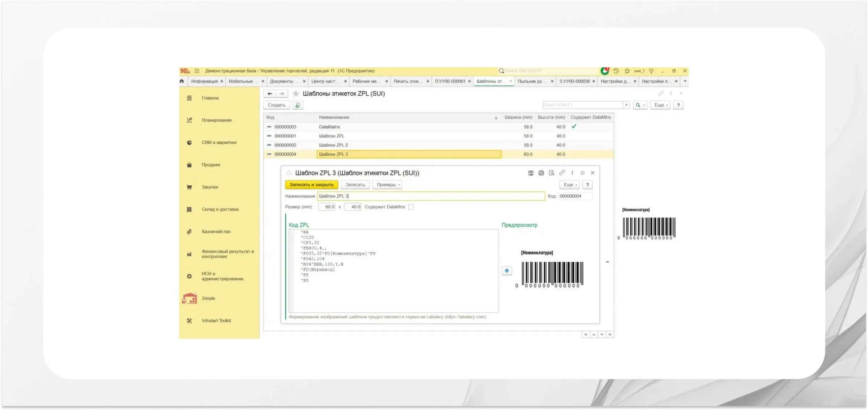Open help of the templates list
This screenshot has width=868, height=410.
click(x=678, y=105)
